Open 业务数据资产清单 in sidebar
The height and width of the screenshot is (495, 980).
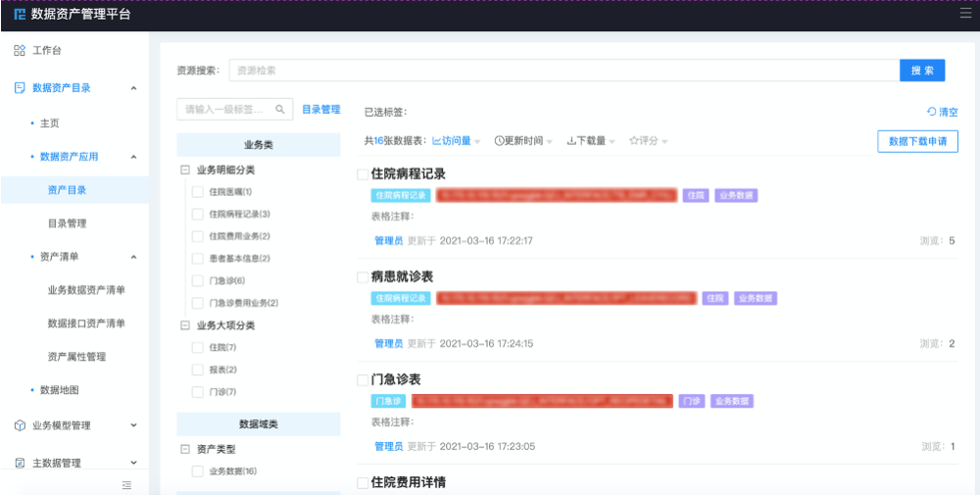point(86,290)
